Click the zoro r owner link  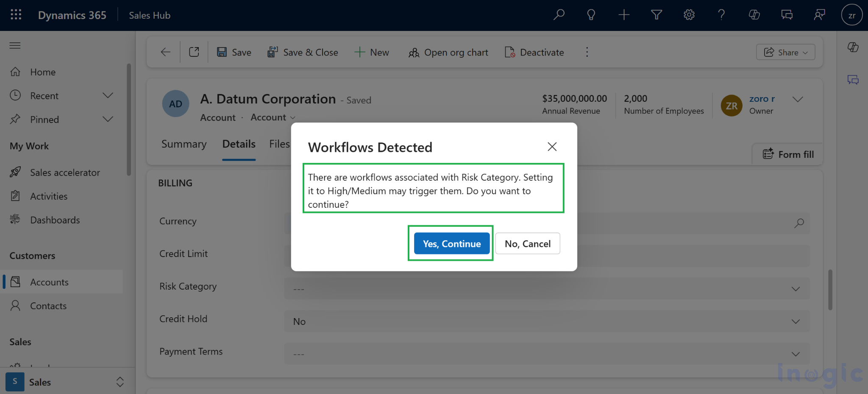tap(762, 99)
